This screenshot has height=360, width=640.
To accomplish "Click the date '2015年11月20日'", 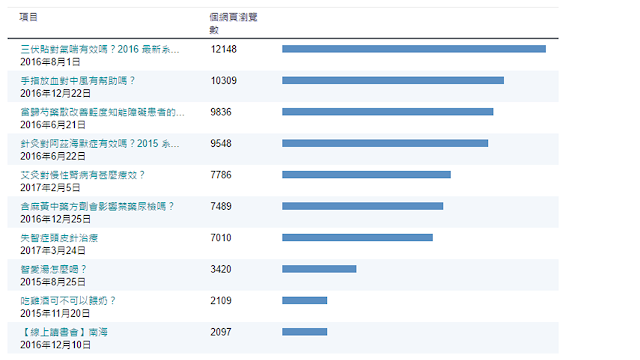I will click(55, 313).
